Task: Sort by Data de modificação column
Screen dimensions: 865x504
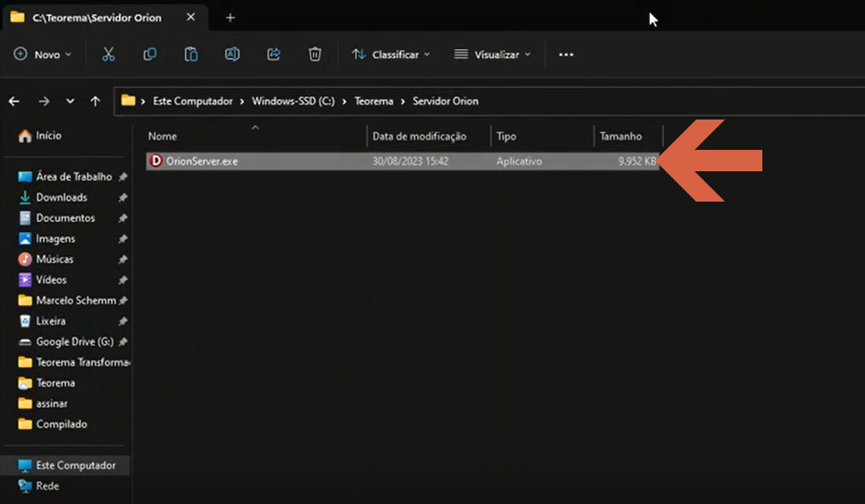Action: (x=420, y=136)
